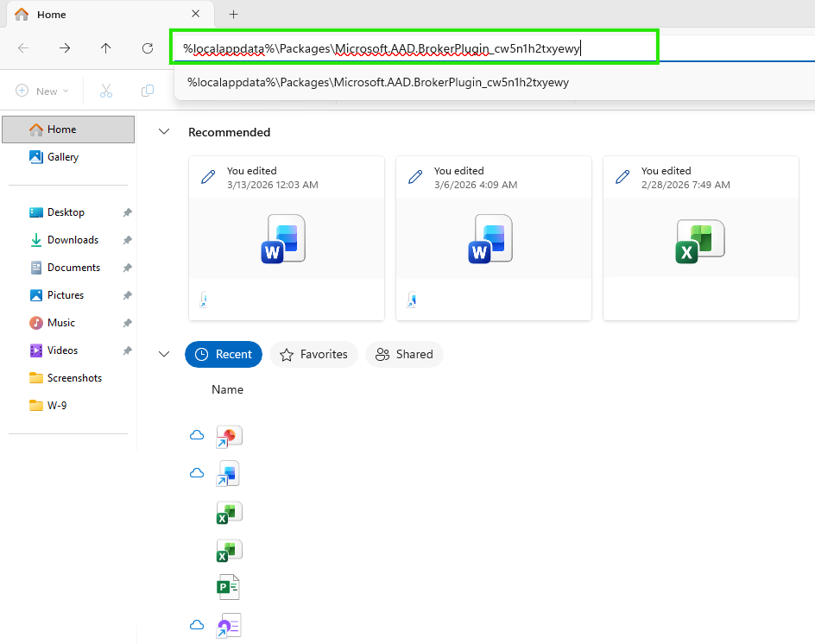Open Word file edited 3/6/2026
Viewport: 815px width, 644px height.
[494, 238]
